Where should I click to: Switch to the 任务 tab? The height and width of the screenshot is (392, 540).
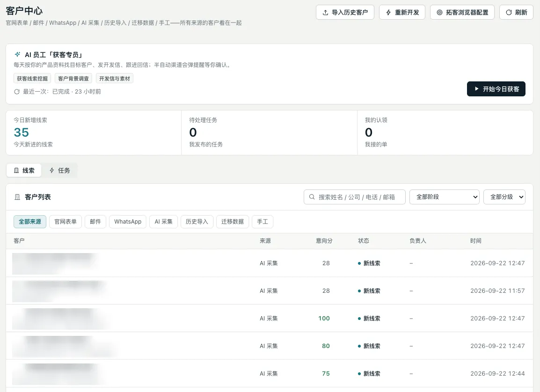tap(59, 170)
